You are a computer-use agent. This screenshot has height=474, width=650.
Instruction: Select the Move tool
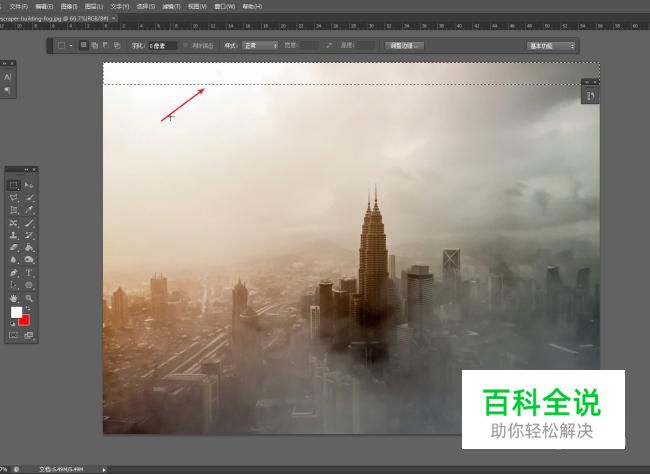click(29, 185)
